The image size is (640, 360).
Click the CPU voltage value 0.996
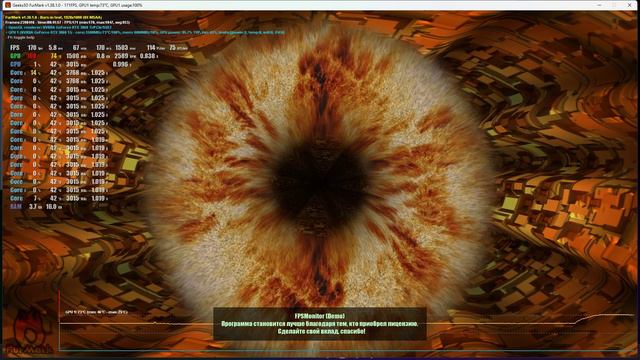click(x=120, y=64)
